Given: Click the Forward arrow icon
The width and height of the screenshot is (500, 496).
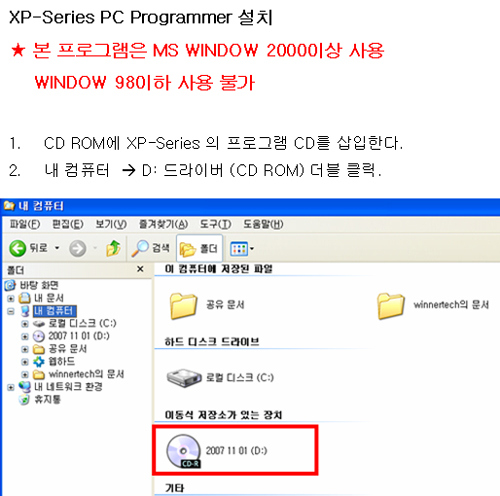Looking at the screenshot, I should point(77,248).
